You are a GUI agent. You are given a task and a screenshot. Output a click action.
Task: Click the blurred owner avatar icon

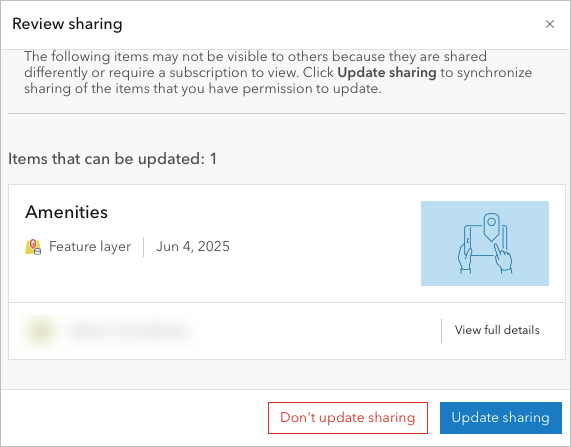tap(41, 331)
